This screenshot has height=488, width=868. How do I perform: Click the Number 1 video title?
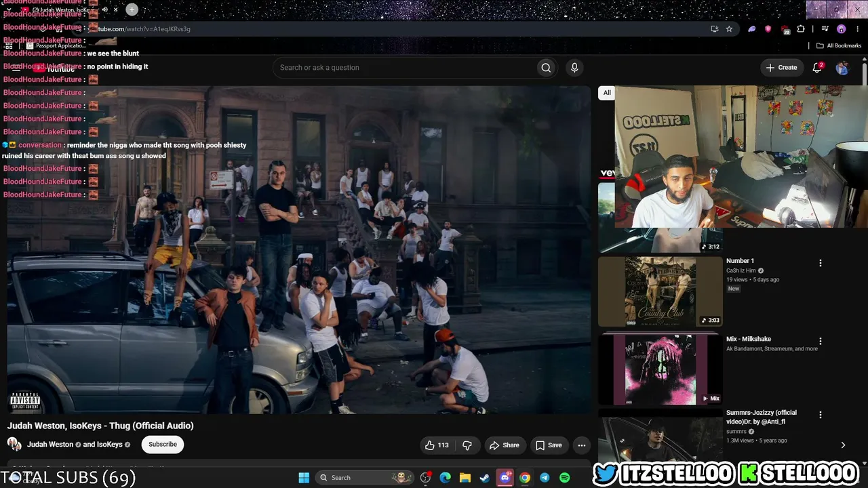(740, 261)
